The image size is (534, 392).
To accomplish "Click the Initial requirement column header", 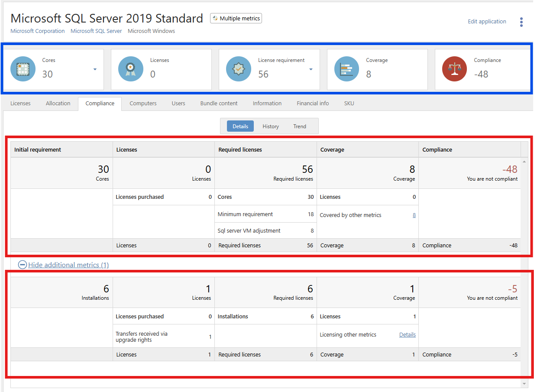I will coord(61,149).
